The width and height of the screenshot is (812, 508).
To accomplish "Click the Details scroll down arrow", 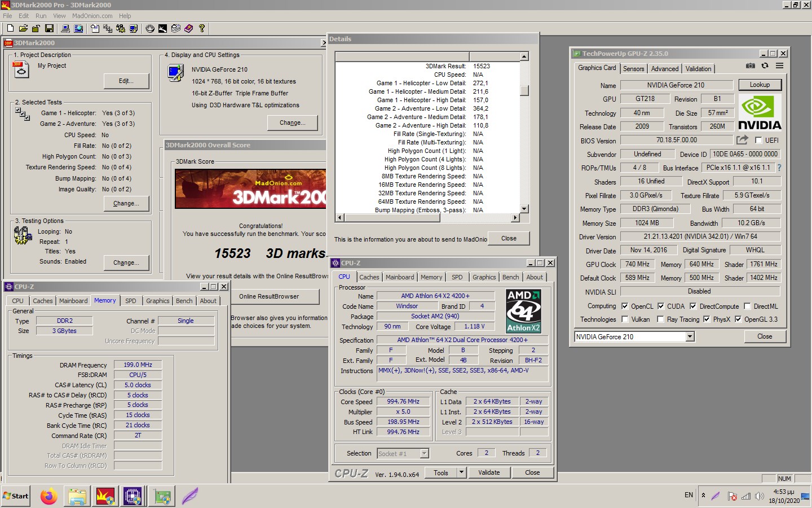I will click(524, 209).
